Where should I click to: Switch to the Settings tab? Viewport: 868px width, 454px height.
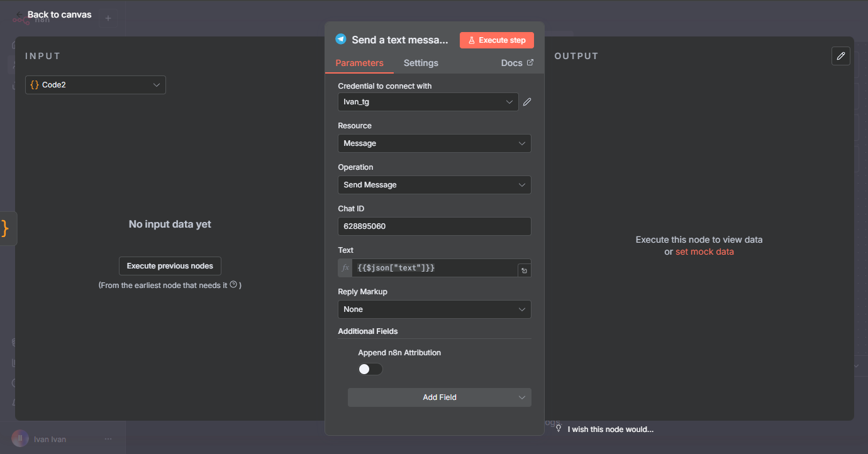click(x=421, y=63)
